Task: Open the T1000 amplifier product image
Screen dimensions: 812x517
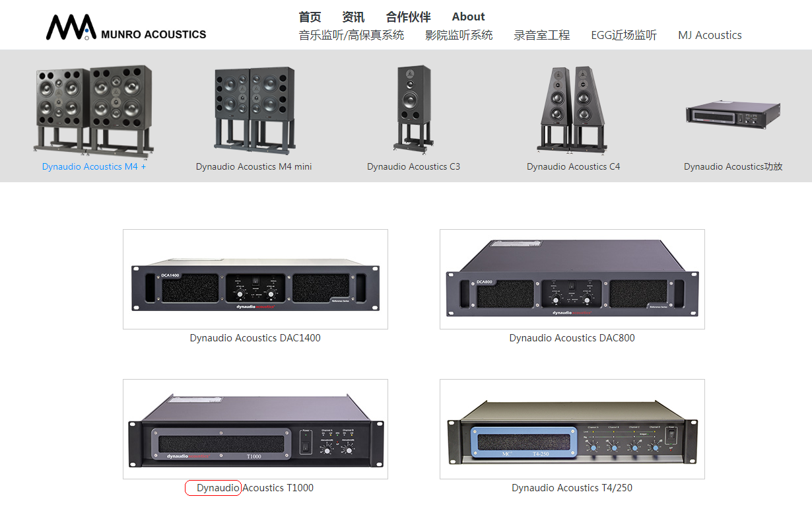Action: coord(255,429)
